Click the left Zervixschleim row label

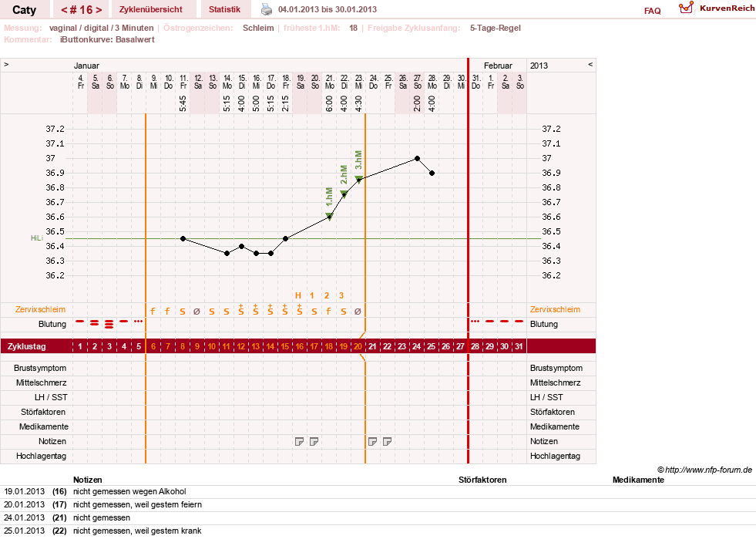pyautogui.click(x=41, y=309)
